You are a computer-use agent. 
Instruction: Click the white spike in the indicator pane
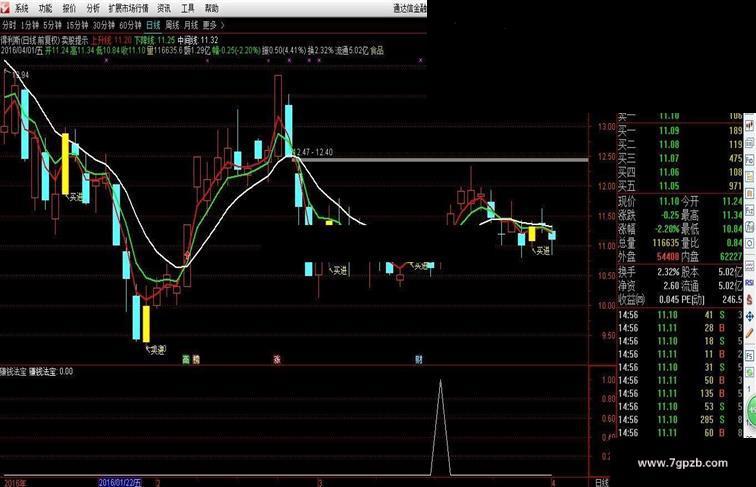tap(440, 427)
